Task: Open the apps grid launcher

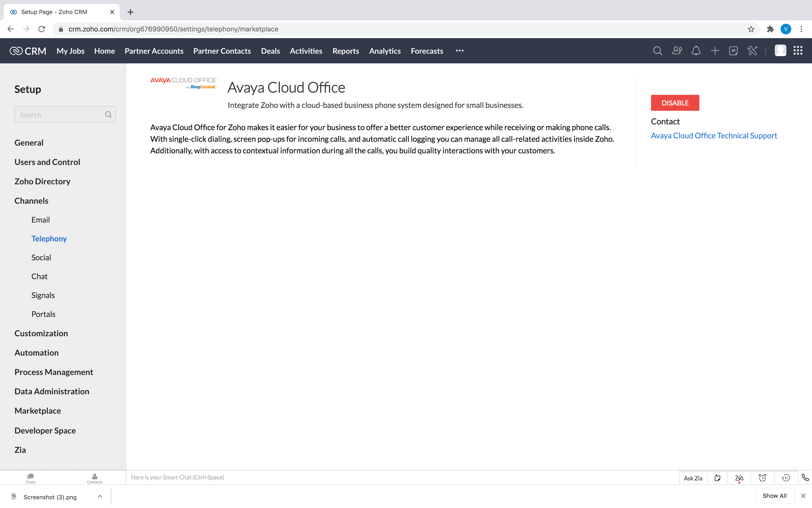Action: pos(798,51)
